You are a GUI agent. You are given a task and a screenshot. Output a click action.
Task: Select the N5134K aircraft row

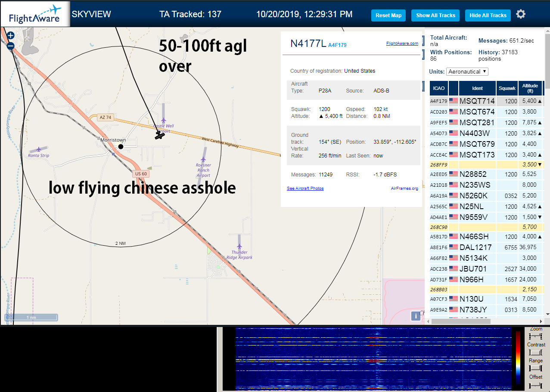pyautogui.click(x=486, y=258)
